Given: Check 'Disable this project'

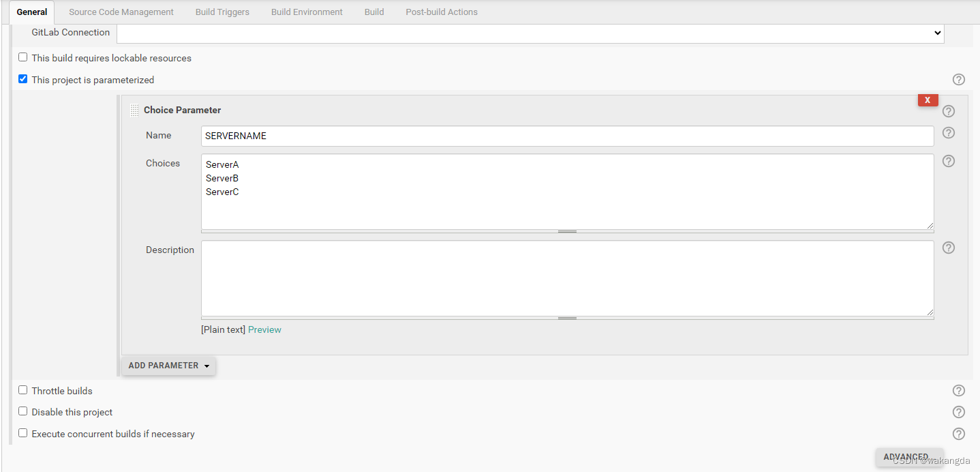Looking at the screenshot, I should [23, 411].
